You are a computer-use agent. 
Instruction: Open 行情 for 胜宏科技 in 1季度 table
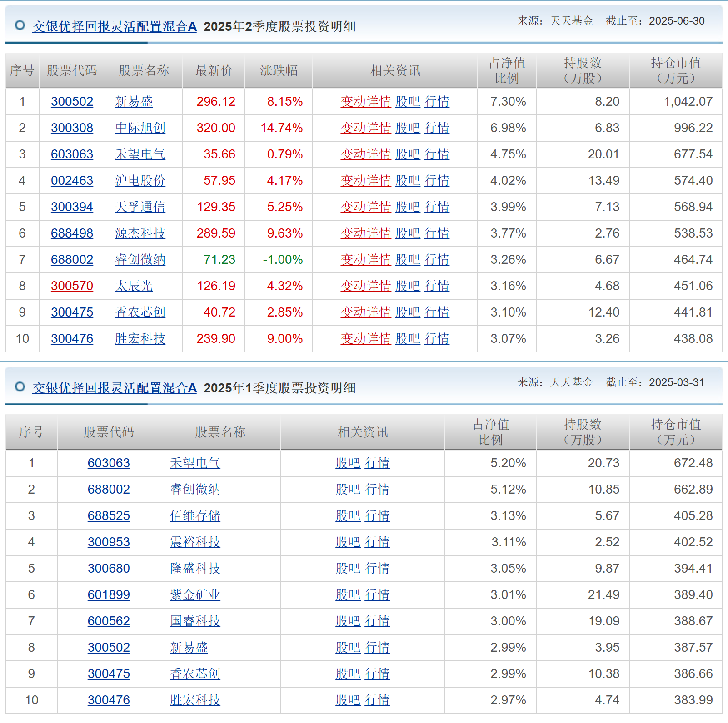pyautogui.click(x=377, y=700)
